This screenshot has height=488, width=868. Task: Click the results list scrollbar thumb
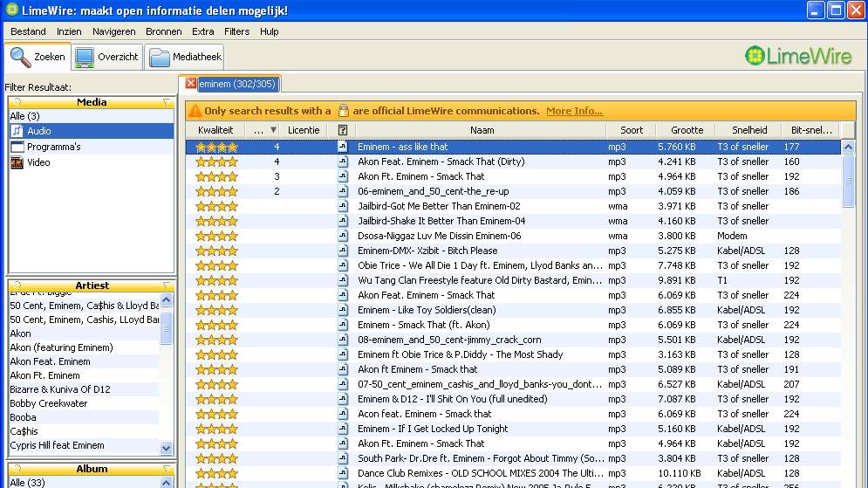pos(848,181)
